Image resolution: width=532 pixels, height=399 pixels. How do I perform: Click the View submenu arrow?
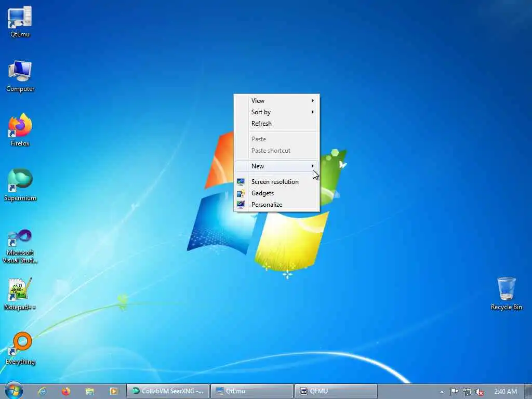click(x=312, y=101)
